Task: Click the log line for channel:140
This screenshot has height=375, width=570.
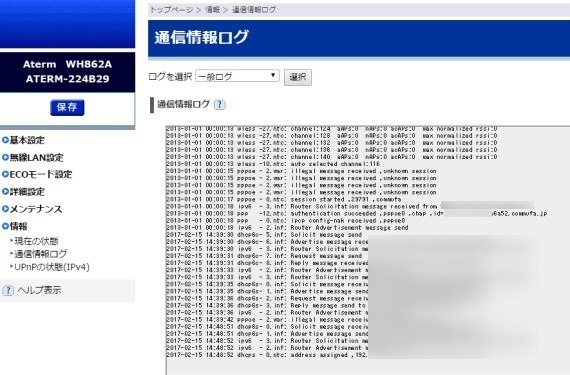Action: (x=332, y=157)
